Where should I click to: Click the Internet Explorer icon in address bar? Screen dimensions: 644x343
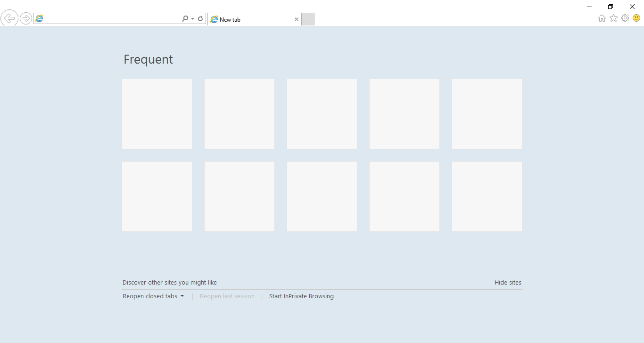click(40, 18)
